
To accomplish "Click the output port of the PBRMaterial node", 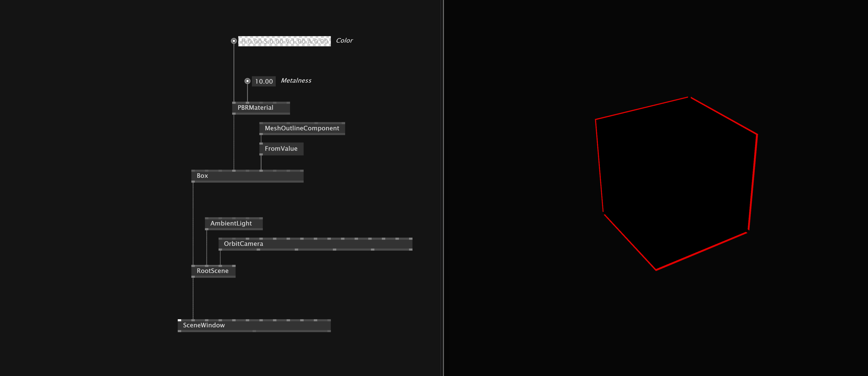I will click(234, 114).
